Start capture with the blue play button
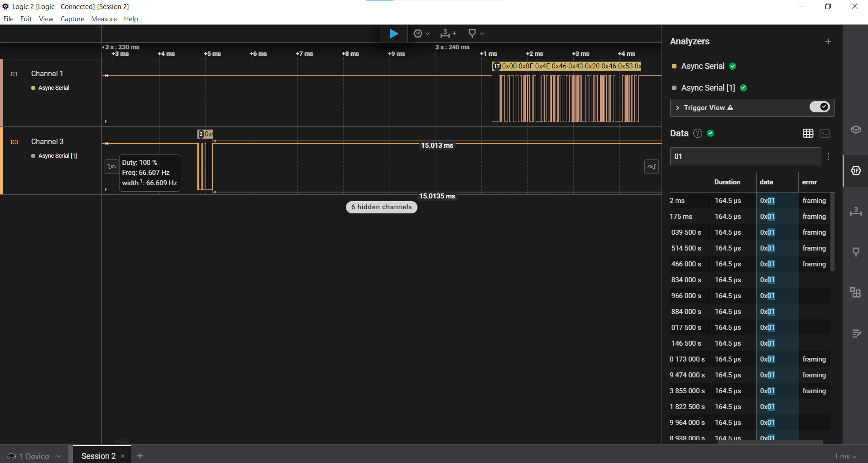The height and width of the screenshot is (463, 868). 393,34
